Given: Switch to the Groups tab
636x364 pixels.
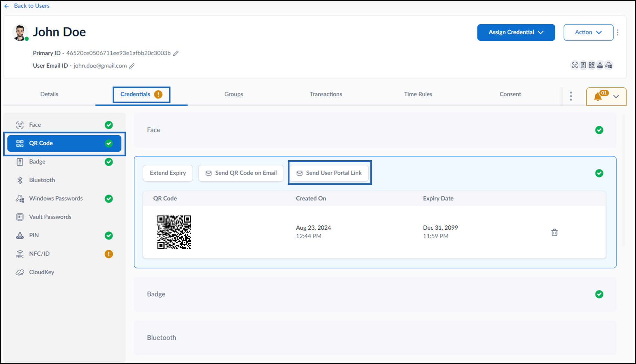Looking at the screenshot, I should point(234,94).
